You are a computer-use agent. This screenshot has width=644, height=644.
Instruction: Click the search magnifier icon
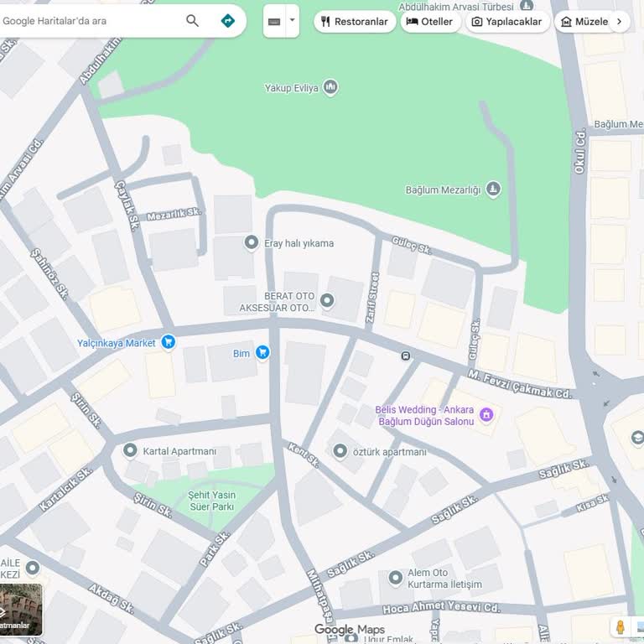click(192, 20)
